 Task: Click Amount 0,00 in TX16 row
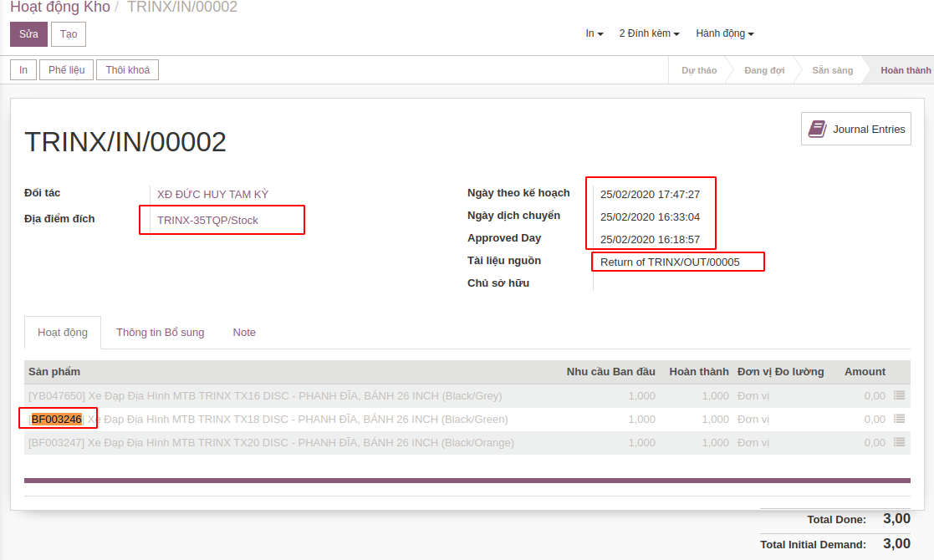(x=875, y=395)
